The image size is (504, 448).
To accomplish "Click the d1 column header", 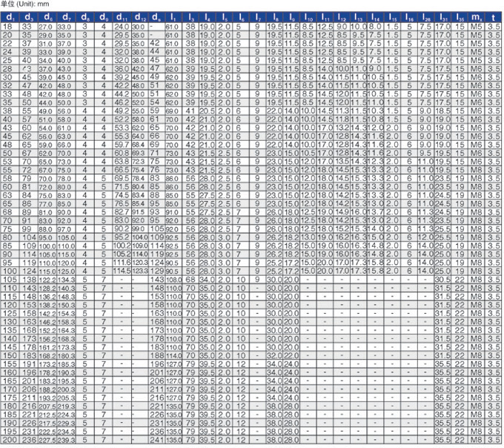I will pos(8,16).
